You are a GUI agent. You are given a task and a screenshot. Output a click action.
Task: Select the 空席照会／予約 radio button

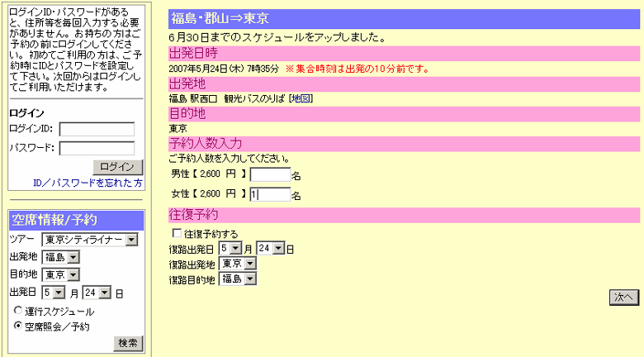(x=17, y=326)
